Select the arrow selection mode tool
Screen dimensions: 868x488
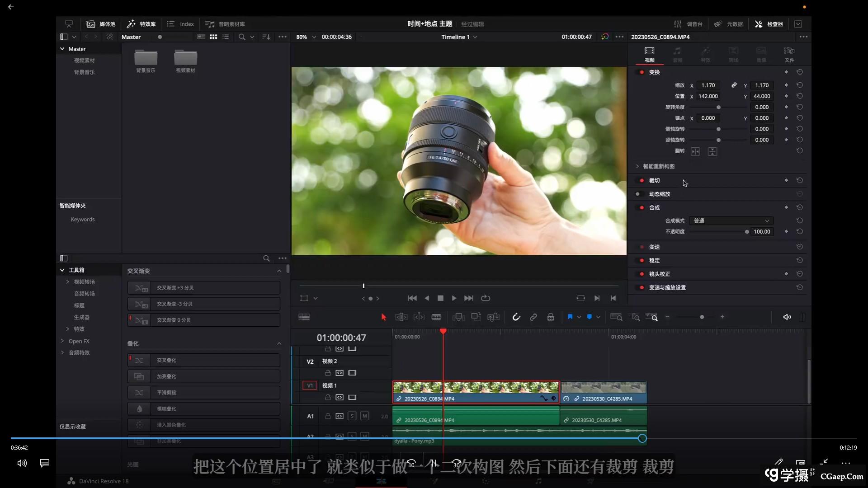(383, 317)
